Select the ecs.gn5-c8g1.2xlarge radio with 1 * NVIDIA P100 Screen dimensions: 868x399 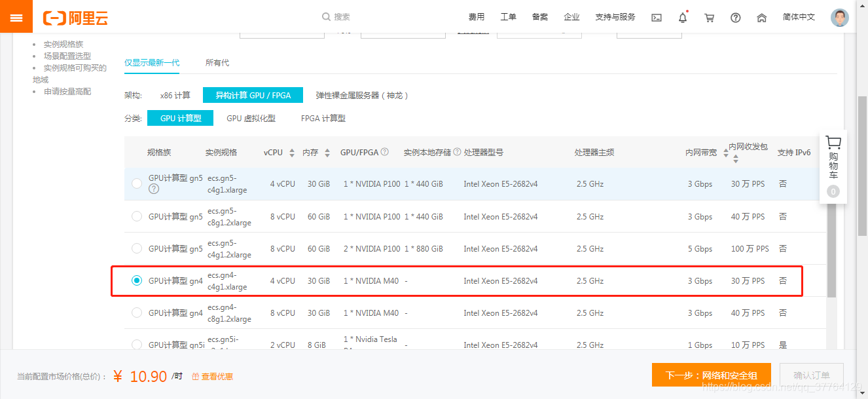137,216
